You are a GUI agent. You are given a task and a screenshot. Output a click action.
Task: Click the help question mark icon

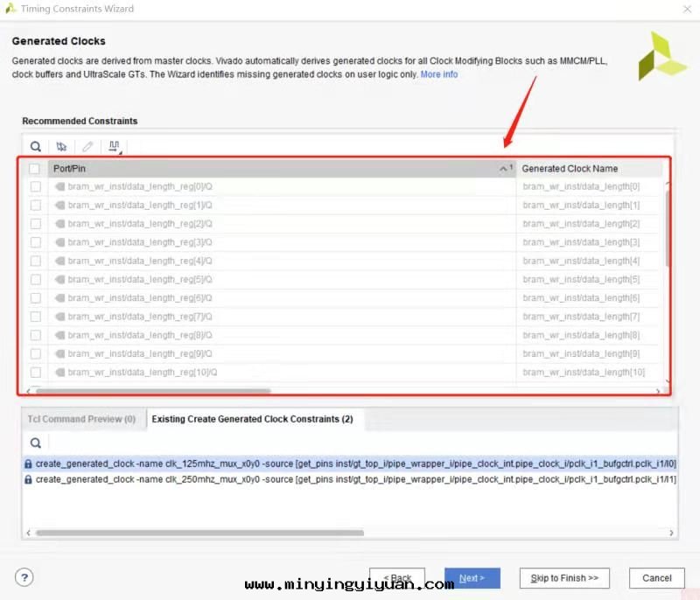point(24,577)
